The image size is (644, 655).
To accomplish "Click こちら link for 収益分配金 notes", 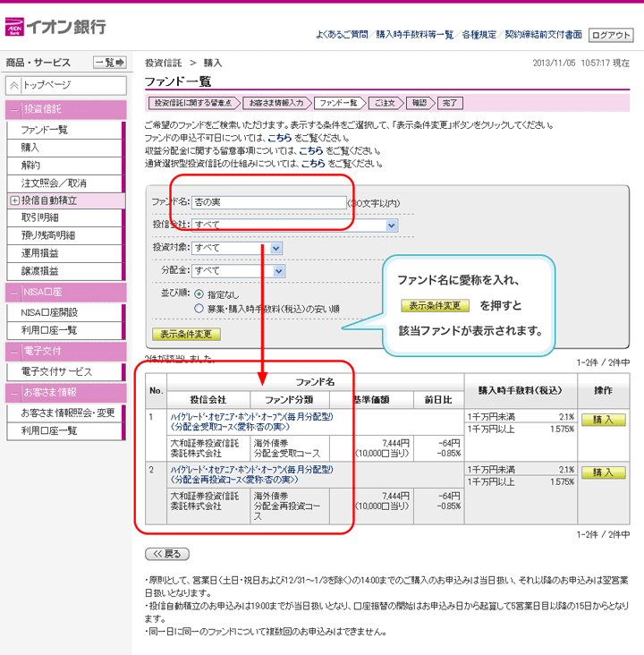I will tap(311, 151).
